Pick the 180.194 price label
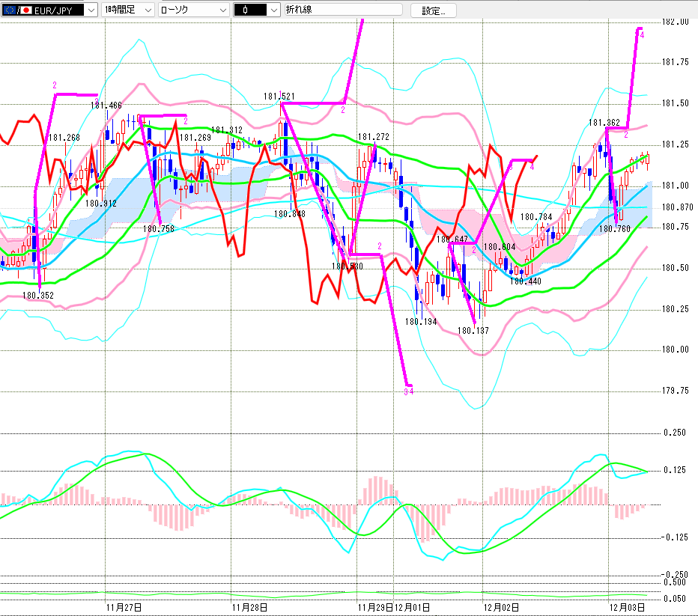The height and width of the screenshot is (616, 698). [421, 321]
